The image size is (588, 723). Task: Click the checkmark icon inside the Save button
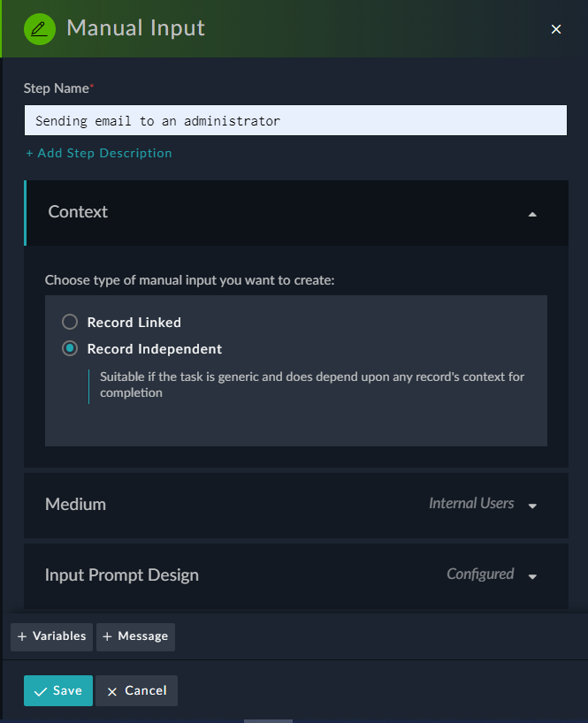(42, 690)
